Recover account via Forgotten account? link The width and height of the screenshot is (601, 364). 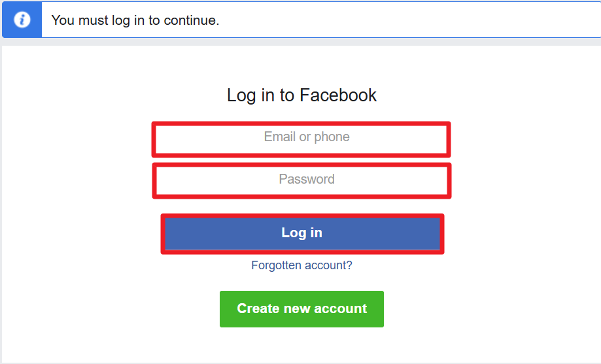coord(301,265)
